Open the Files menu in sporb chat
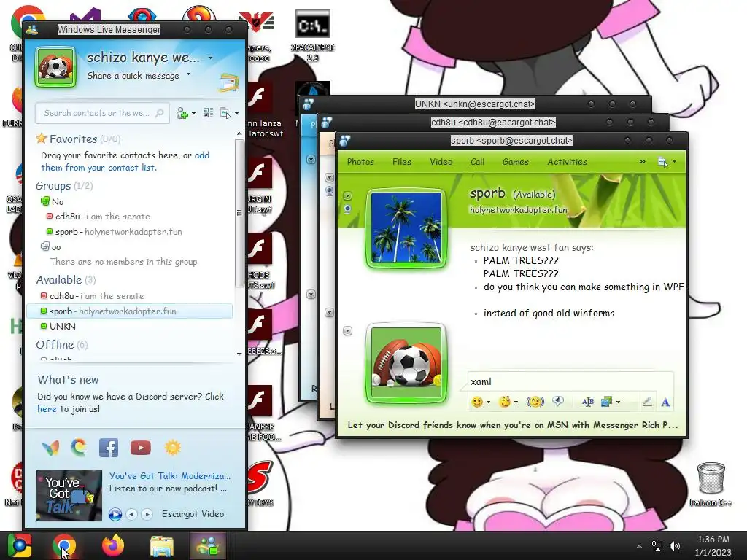Image resolution: width=747 pixels, height=560 pixels. tap(402, 161)
